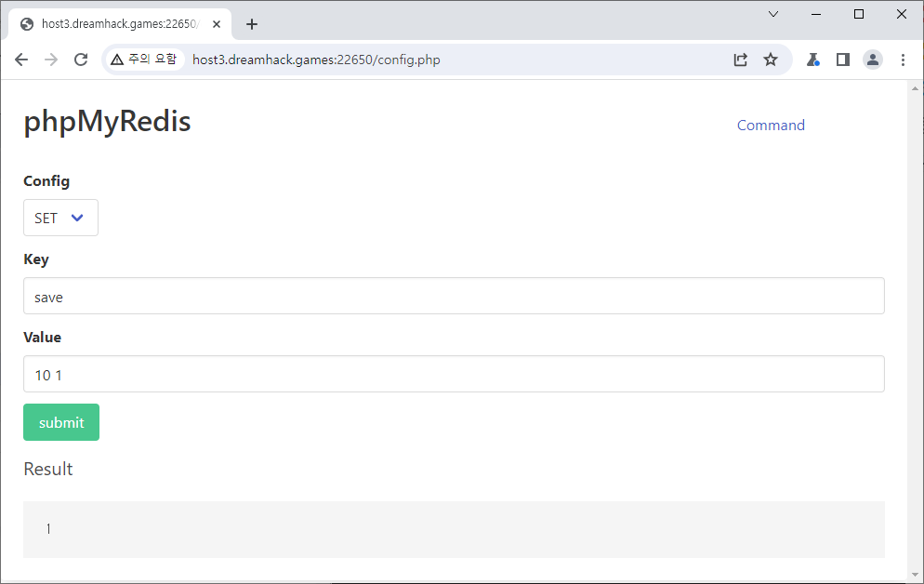Open the user profile avatar
924x584 pixels.
click(873, 60)
